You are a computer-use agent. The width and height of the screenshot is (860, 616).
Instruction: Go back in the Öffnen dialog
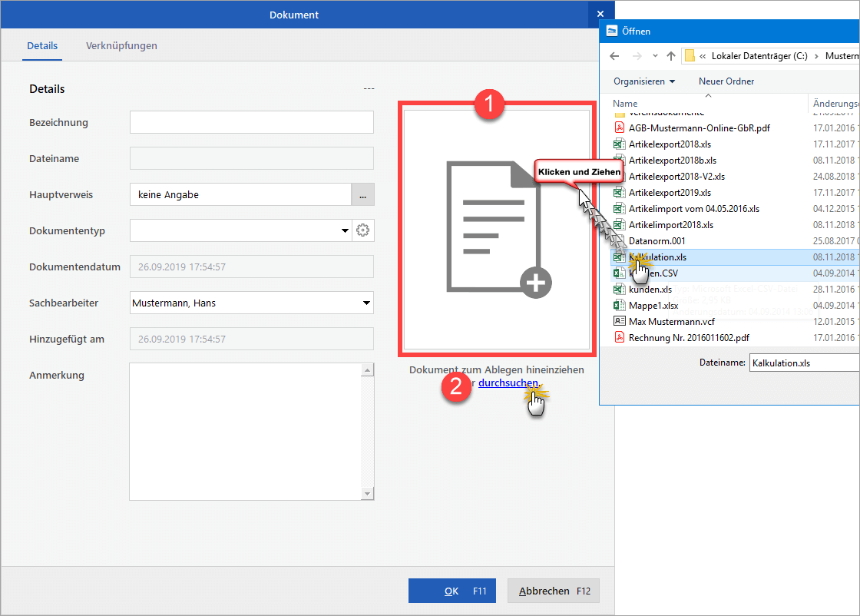click(x=614, y=56)
